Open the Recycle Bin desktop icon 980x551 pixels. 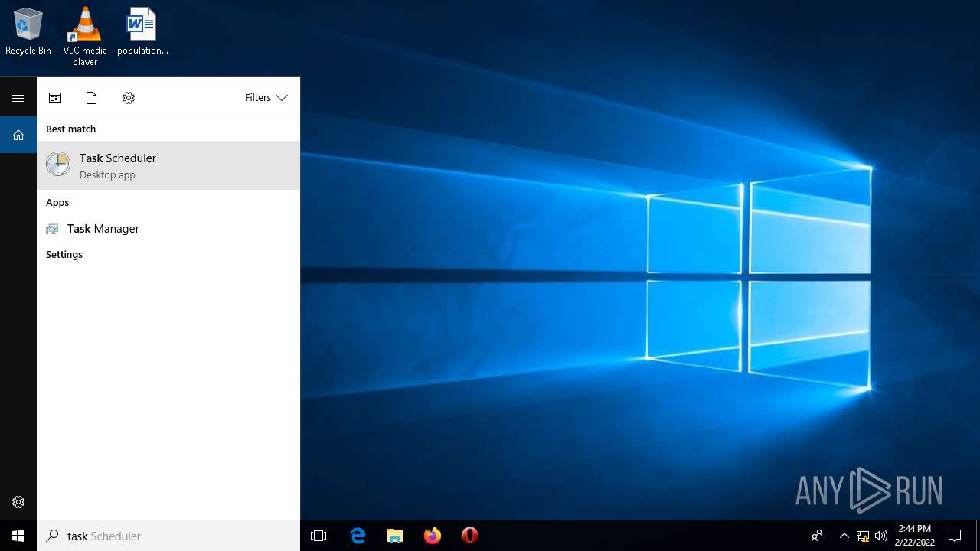tap(28, 31)
